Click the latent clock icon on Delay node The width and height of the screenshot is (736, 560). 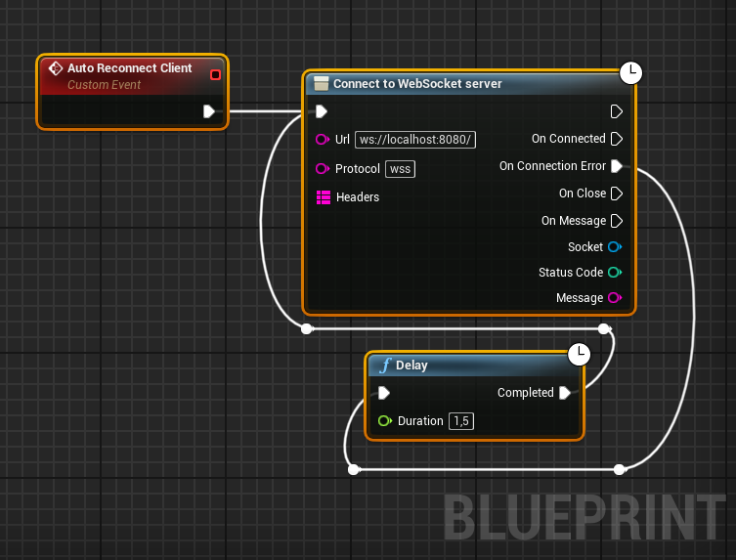coord(579,354)
